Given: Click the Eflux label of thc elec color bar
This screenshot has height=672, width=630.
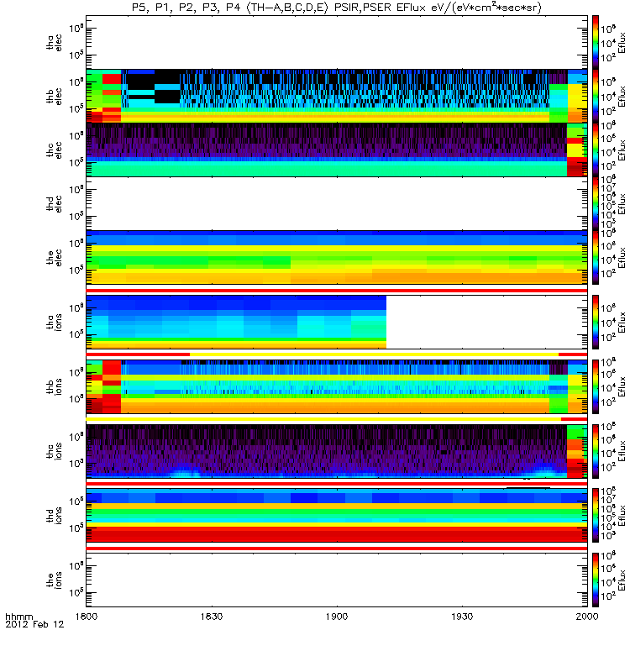Looking at the screenshot, I should 622,150.
